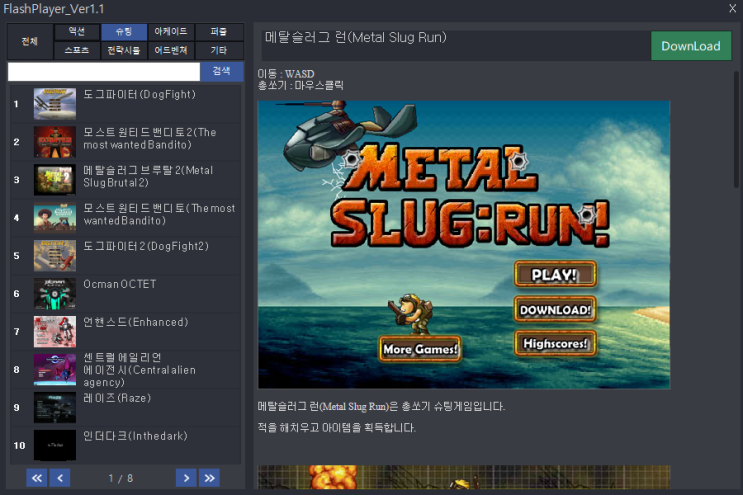Select the 아케이드 category tab
Image resolution: width=743 pixels, height=495 pixels.
(171, 32)
